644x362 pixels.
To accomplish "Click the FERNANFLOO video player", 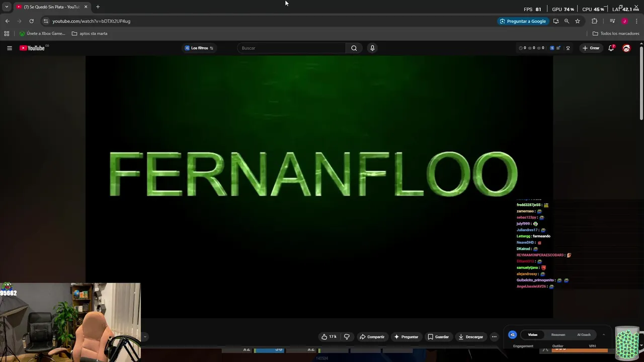I will click(x=319, y=187).
